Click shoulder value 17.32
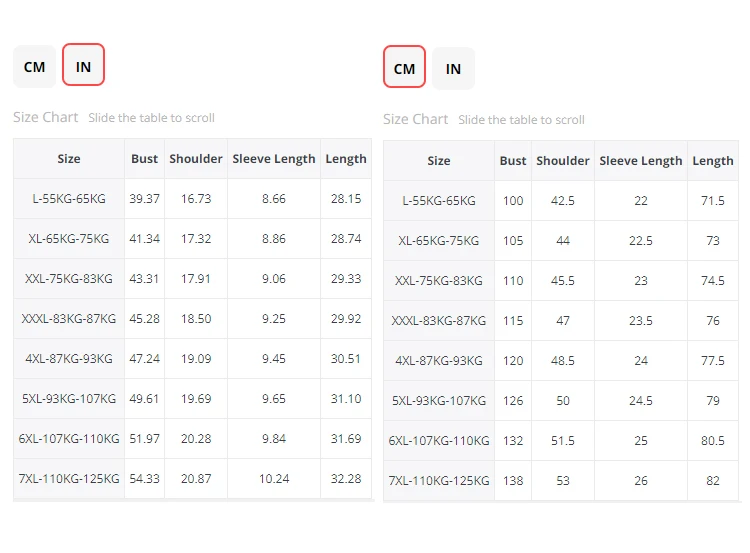 196,239
